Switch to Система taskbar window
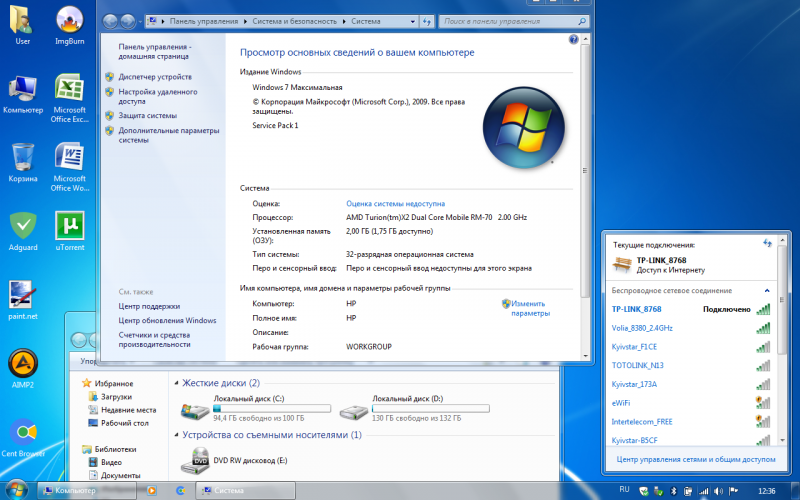Viewport: 800px width, 500px height. 246,491
